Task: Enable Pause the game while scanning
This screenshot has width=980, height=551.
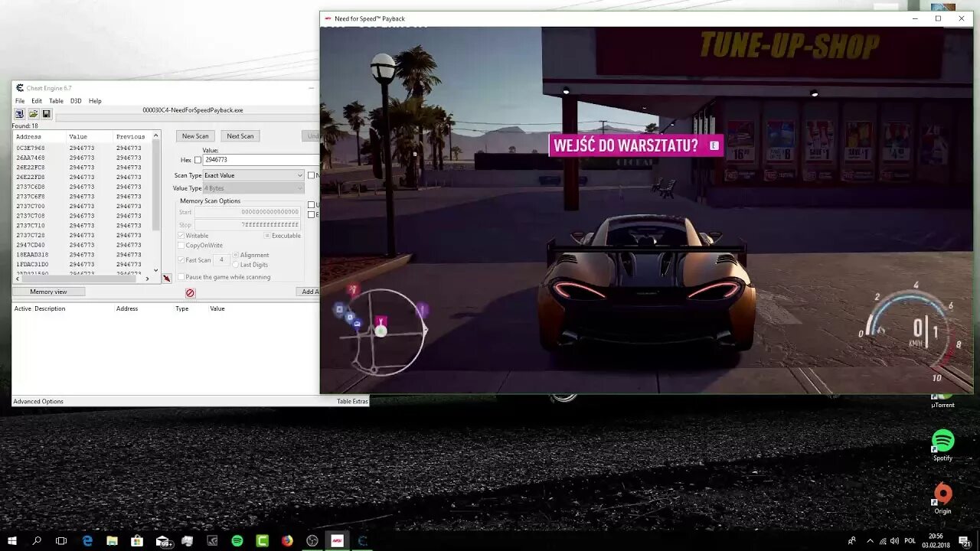Action: pyautogui.click(x=181, y=277)
